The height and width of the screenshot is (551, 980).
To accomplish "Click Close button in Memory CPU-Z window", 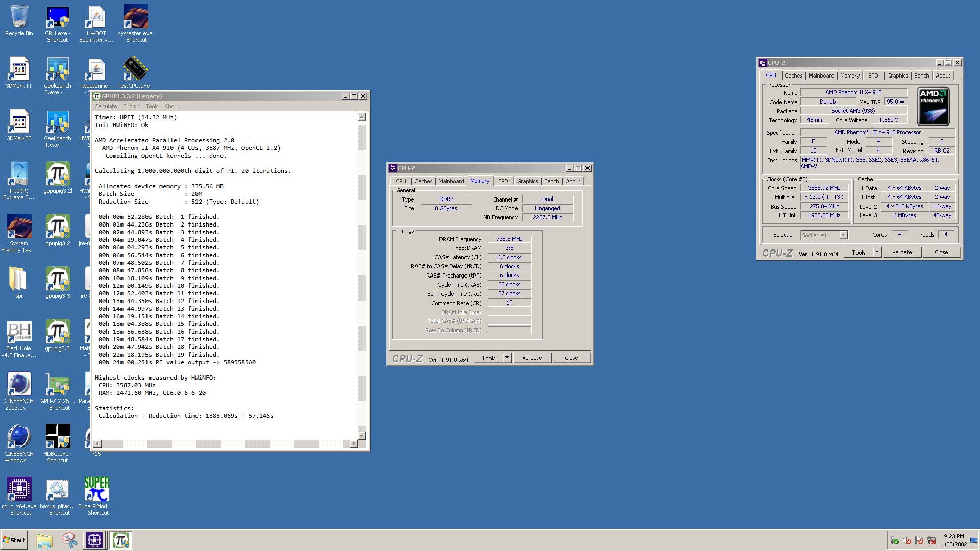I will click(x=571, y=358).
